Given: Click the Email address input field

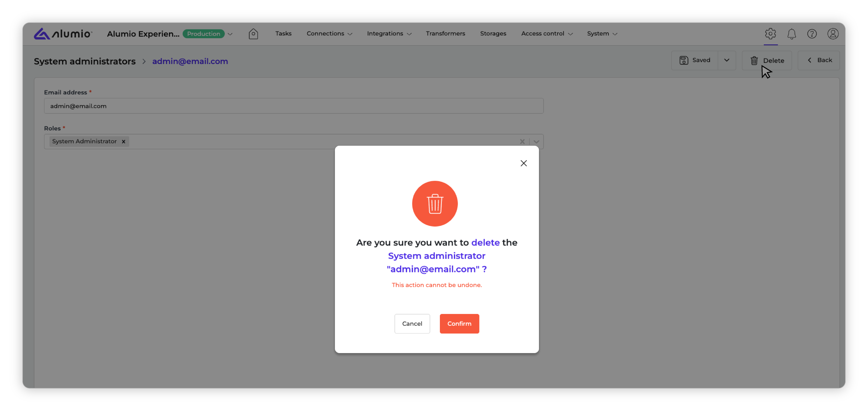Looking at the screenshot, I should click(293, 106).
